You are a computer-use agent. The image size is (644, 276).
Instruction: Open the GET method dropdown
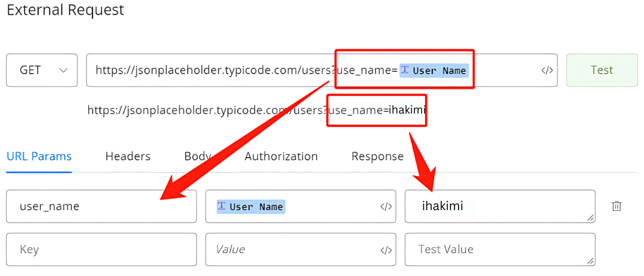41,70
